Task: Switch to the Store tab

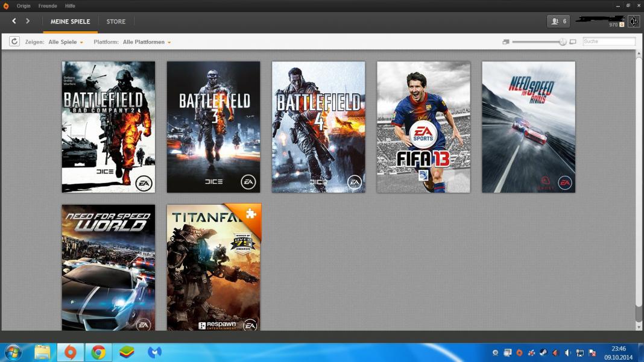Action: point(116,22)
